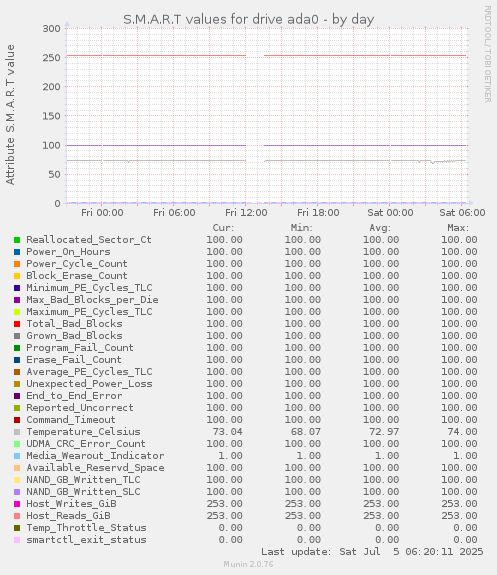Click the Max: column header
Image resolution: width=497 pixels, height=575 pixels.
pyautogui.click(x=458, y=228)
